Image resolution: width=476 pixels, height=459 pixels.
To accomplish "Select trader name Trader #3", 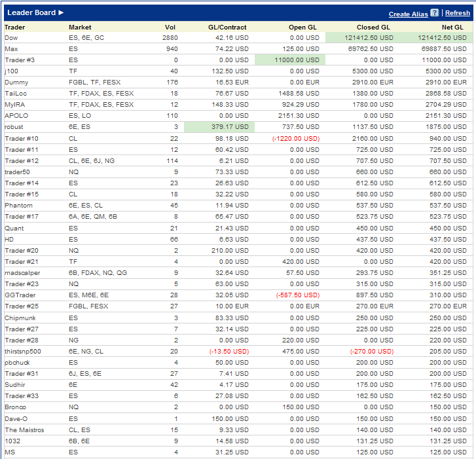I will 20,60.
